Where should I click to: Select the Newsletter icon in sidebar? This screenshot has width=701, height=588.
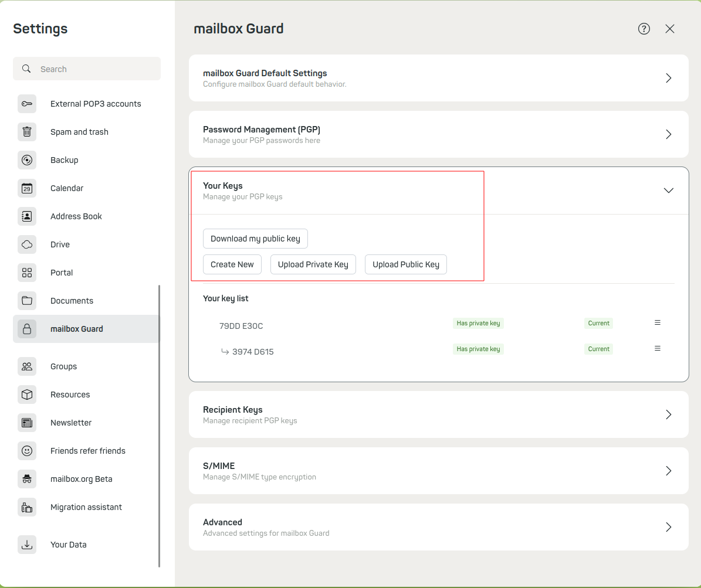27,423
